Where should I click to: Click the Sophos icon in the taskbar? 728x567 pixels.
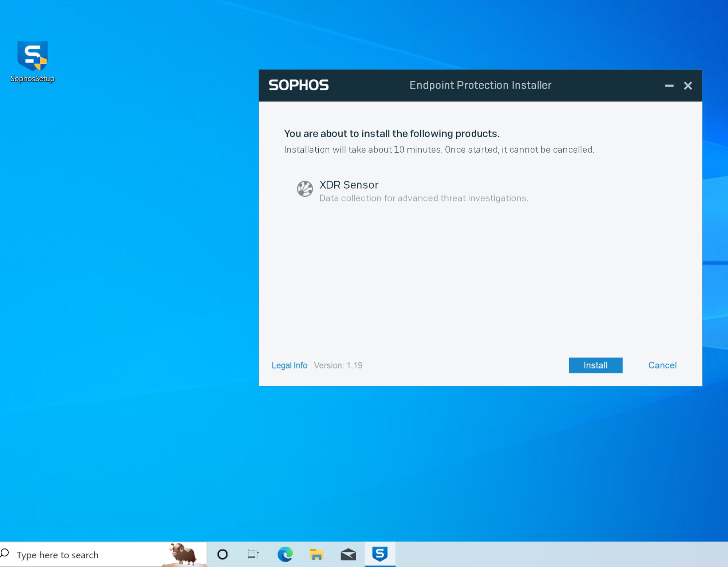pyautogui.click(x=379, y=554)
